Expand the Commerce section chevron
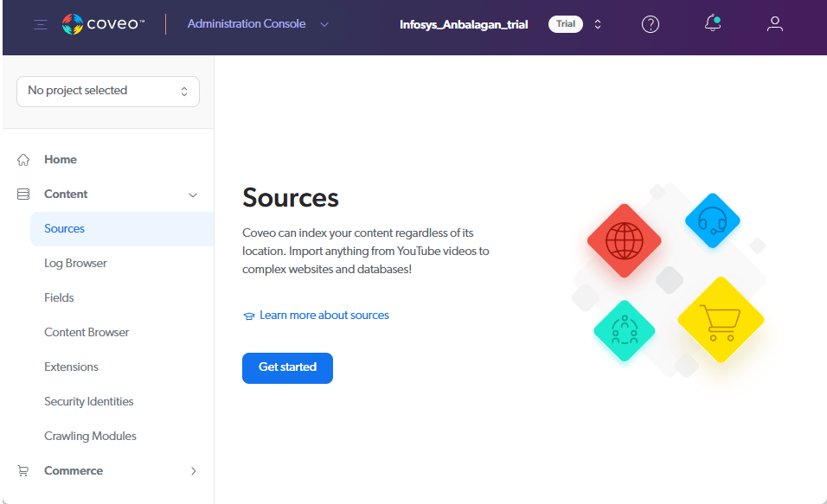Screen dimensions: 827x504 click(193, 471)
